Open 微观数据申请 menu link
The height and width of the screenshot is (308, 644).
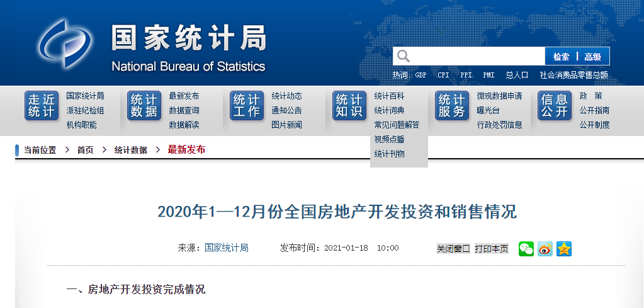click(x=499, y=96)
